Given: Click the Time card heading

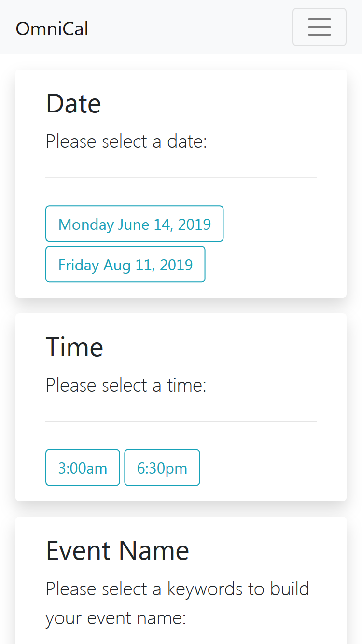Looking at the screenshot, I should point(74,347).
